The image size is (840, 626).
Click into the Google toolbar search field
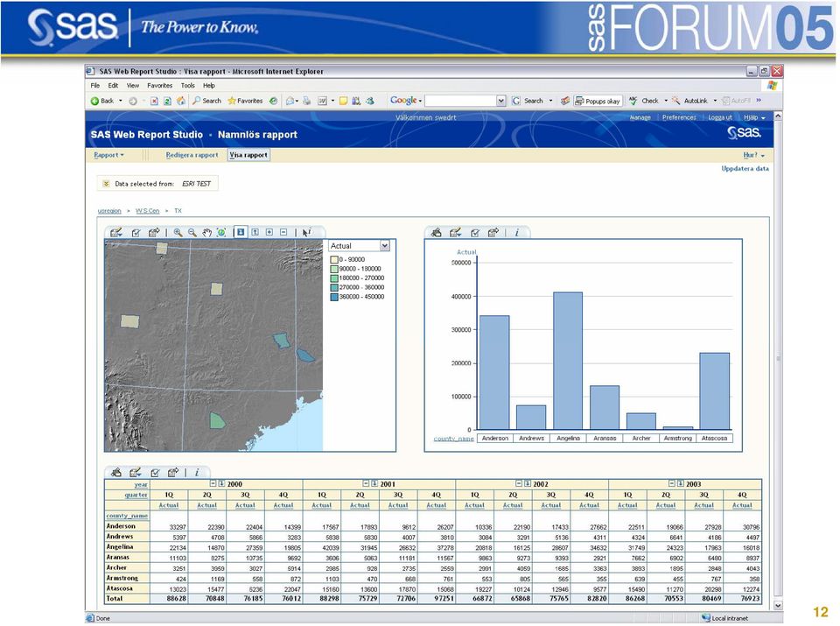point(461,101)
